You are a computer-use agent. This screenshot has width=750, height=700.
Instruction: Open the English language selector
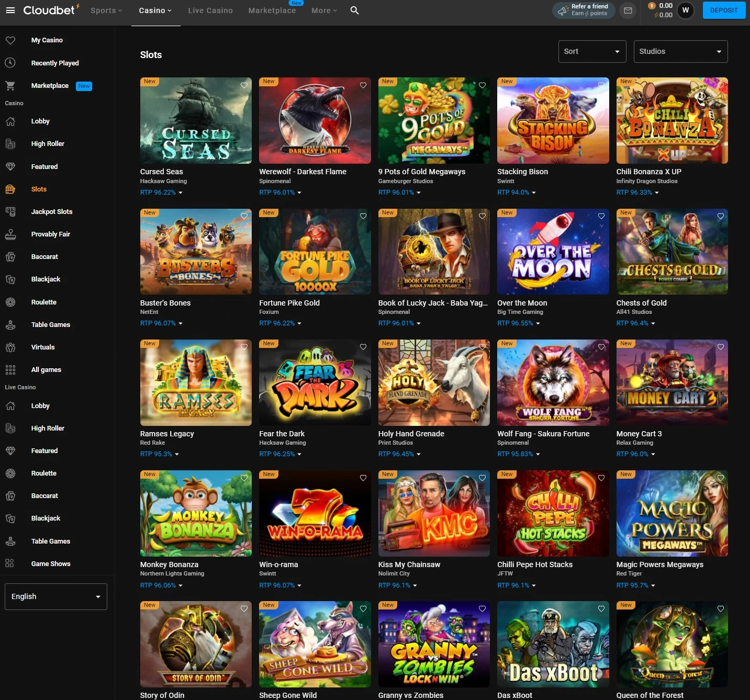click(x=56, y=596)
